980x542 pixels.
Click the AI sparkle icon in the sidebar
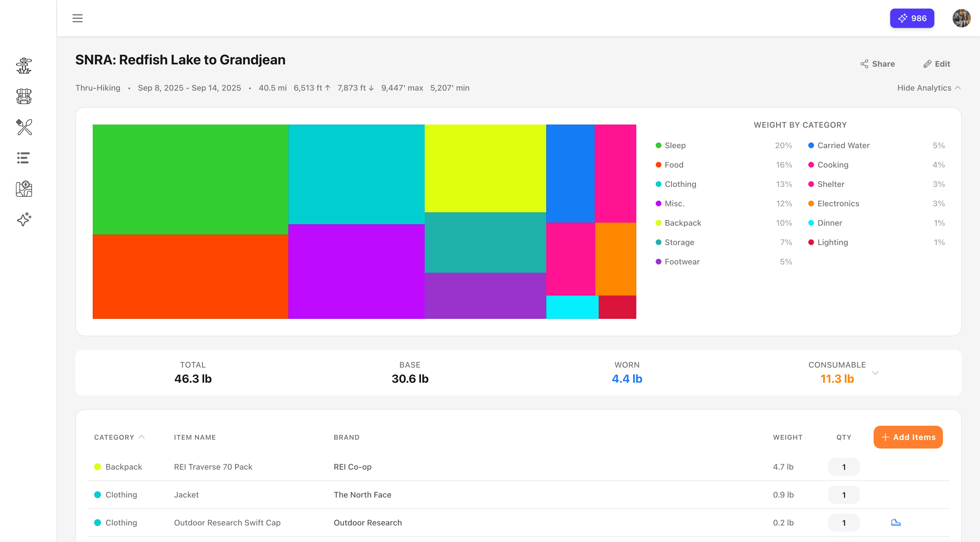pyautogui.click(x=24, y=219)
